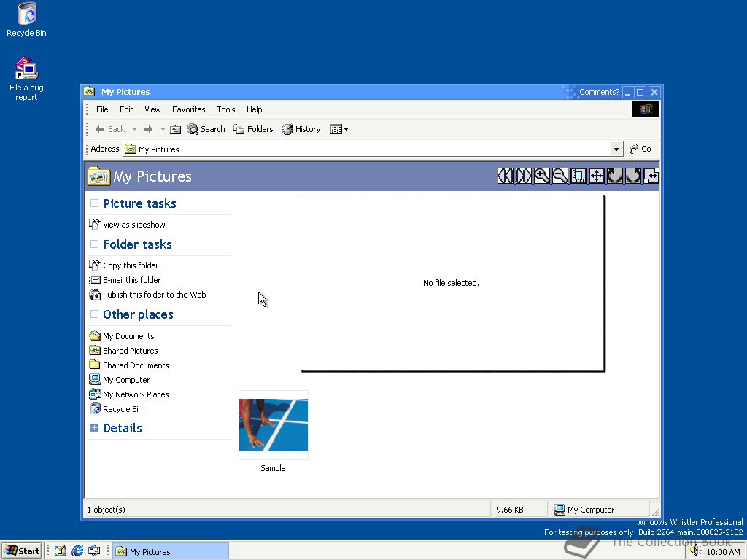
Task: Click the My Pictures title bar folder icon
Action: pyautogui.click(x=89, y=91)
